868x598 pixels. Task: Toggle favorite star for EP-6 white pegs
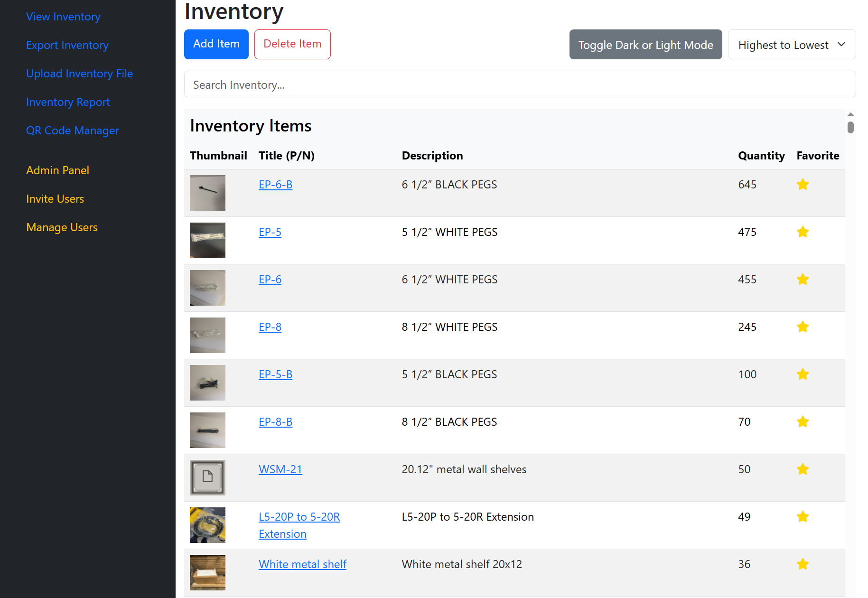click(803, 280)
